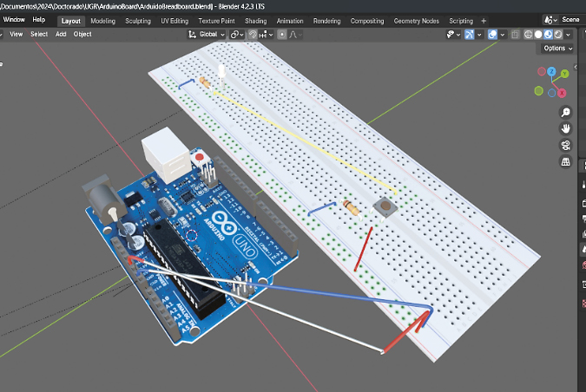Open the viewport Object menu
Viewport: 586px width, 392px height.
pos(82,34)
